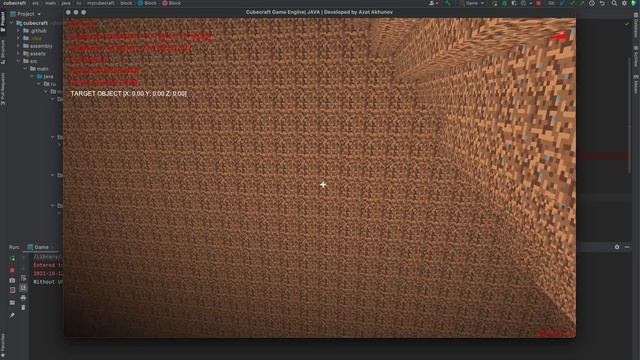The image size is (640, 360).
Task: Click the Restore Layout icon in Run panel
Action: point(12,302)
